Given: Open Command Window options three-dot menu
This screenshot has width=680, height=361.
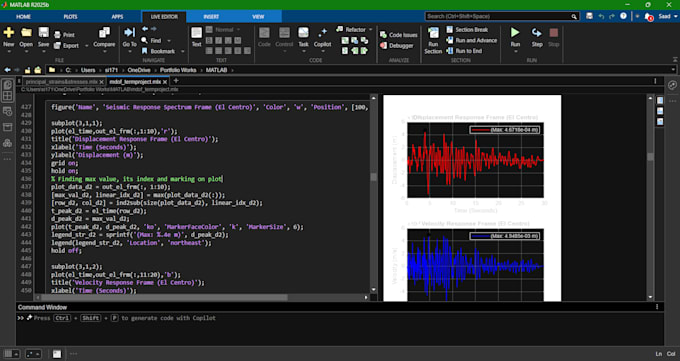Looking at the screenshot, I should (x=657, y=307).
